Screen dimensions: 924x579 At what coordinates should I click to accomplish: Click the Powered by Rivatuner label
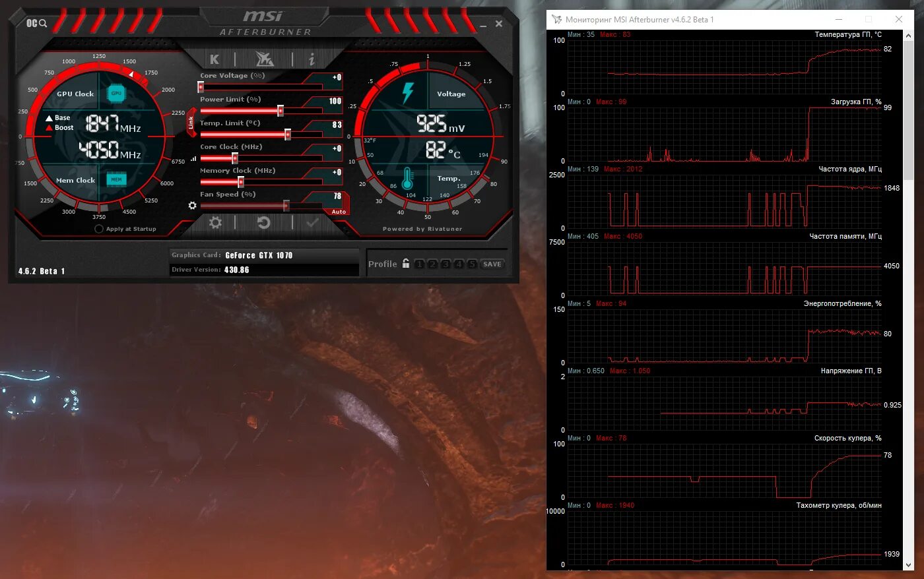tap(422, 229)
